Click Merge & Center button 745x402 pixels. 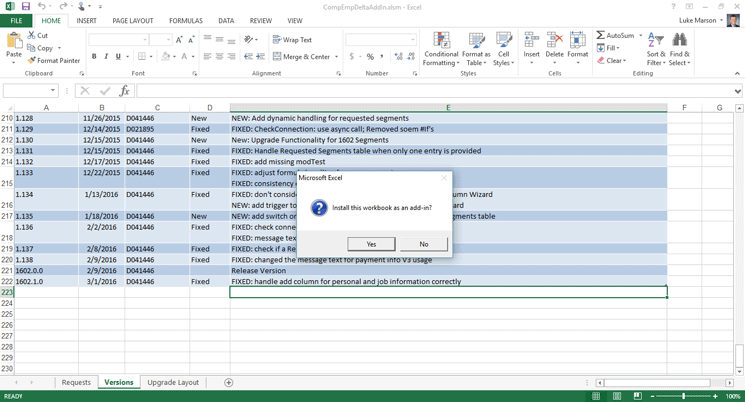click(302, 57)
